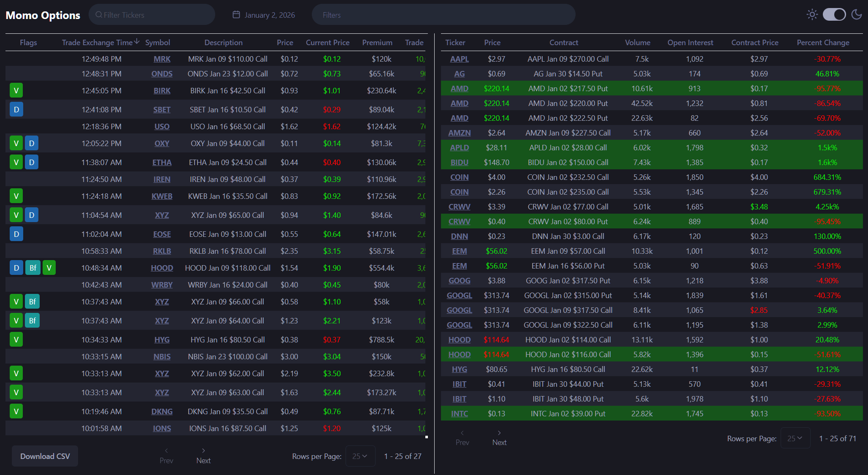Click the D flag on EOSE row
The height and width of the screenshot is (475, 868).
(16, 234)
